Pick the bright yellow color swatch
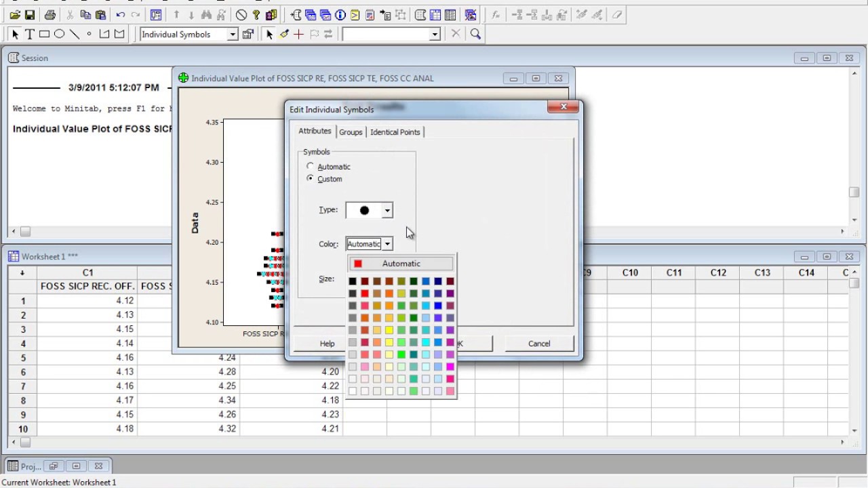Screen dimensions: 868x488 [x=389, y=330]
